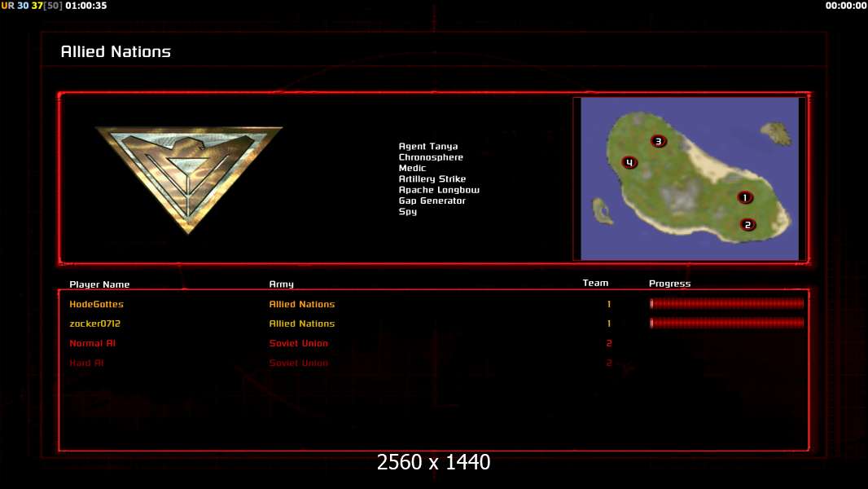Click the Apache Longbow list item

coord(440,190)
